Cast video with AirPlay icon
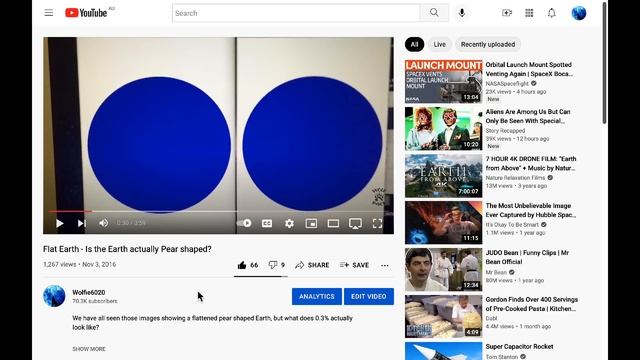The width and height of the screenshot is (640, 360). pyautogui.click(x=355, y=223)
